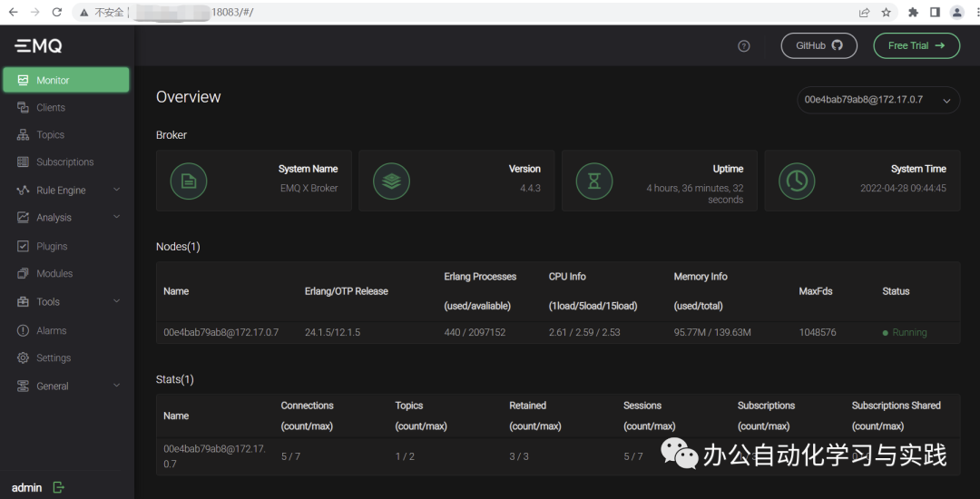Expand the Tools chevron
The width and height of the screenshot is (980, 499).
116,301
